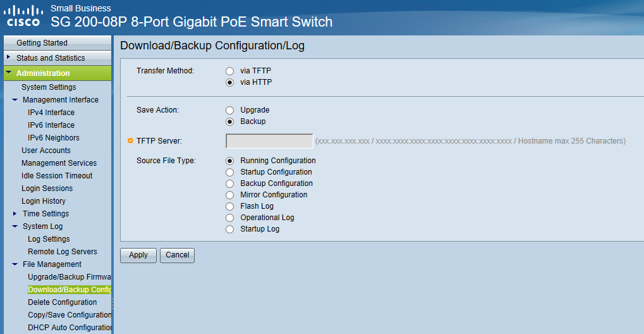Open System Log item
Image resolution: width=644 pixels, height=334 pixels.
[42, 226]
